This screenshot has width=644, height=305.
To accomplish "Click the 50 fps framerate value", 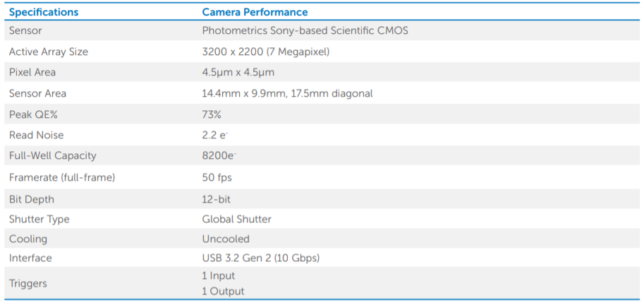I will click(217, 178).
